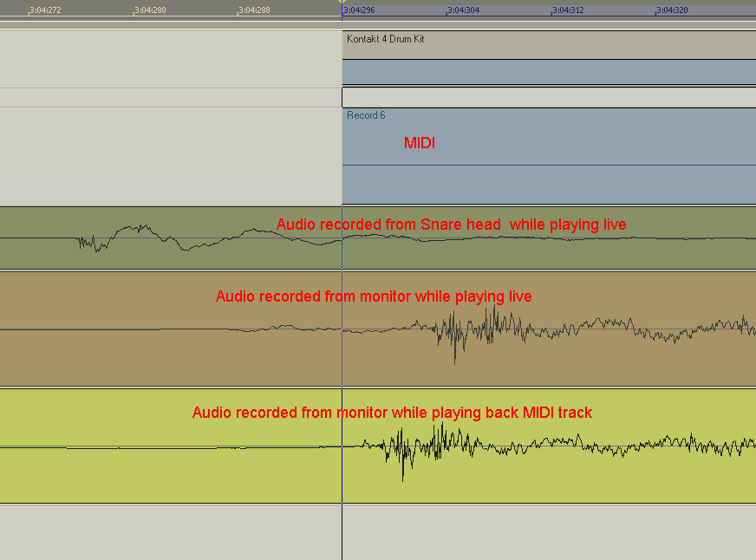Click the 3:04:280 ruler tick
This screenshot has width=756, height=560.
click(x=149, y=10)
